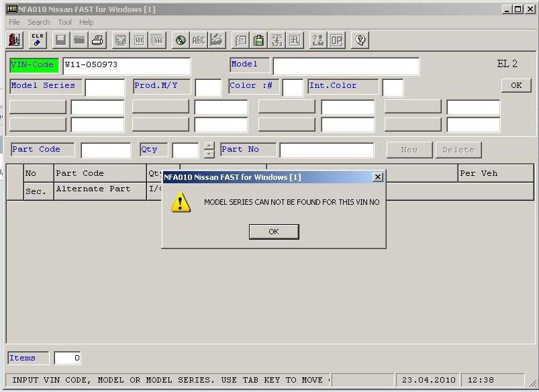Click the ?LN toolbar icon
Image resolution: width=539 pixels, height=392 pixels.
[x=317, y=40]
